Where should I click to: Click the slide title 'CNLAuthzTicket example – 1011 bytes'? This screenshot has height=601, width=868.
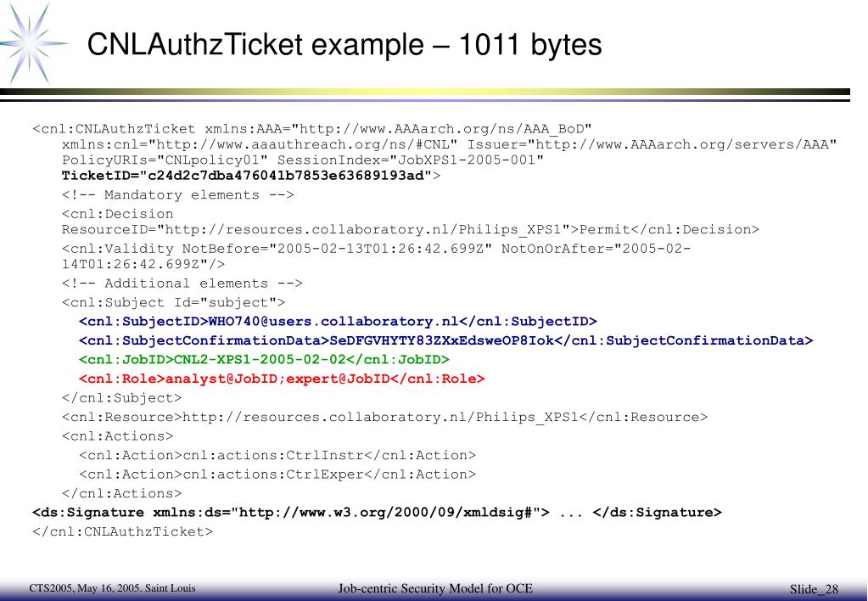(x=344, y=44)
